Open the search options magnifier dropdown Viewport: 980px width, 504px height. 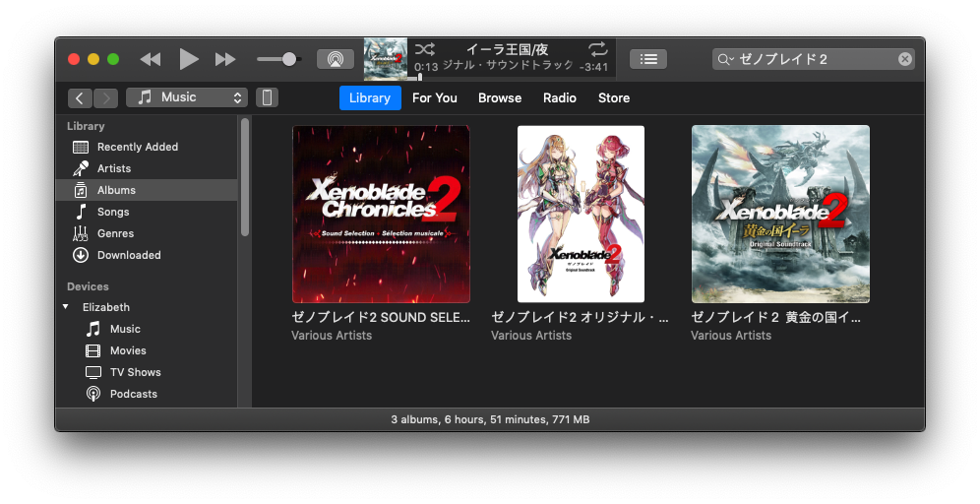[x=726, y=59]
